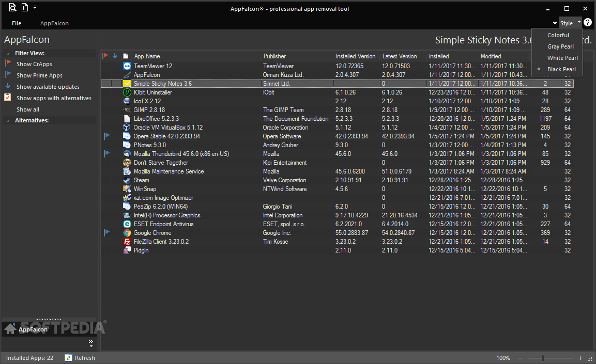Click the prime flag on Google Chrome row

pyautogui.click(x=107, y=232)
